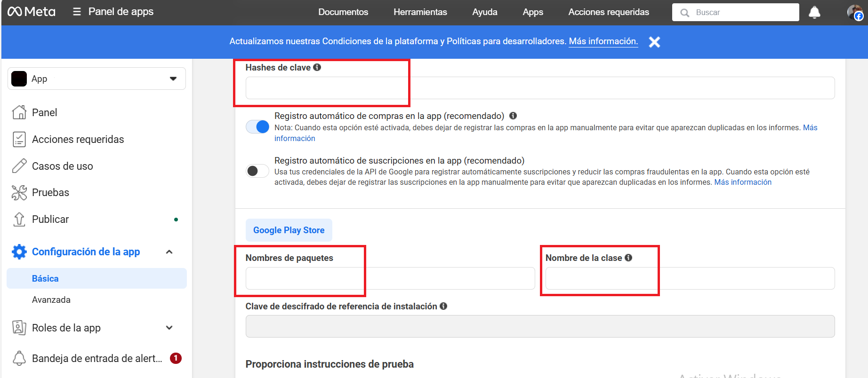Open the Documentos menu
This screenshot has height=378, width=868.
pyautogui.click(x=343, y=12)
